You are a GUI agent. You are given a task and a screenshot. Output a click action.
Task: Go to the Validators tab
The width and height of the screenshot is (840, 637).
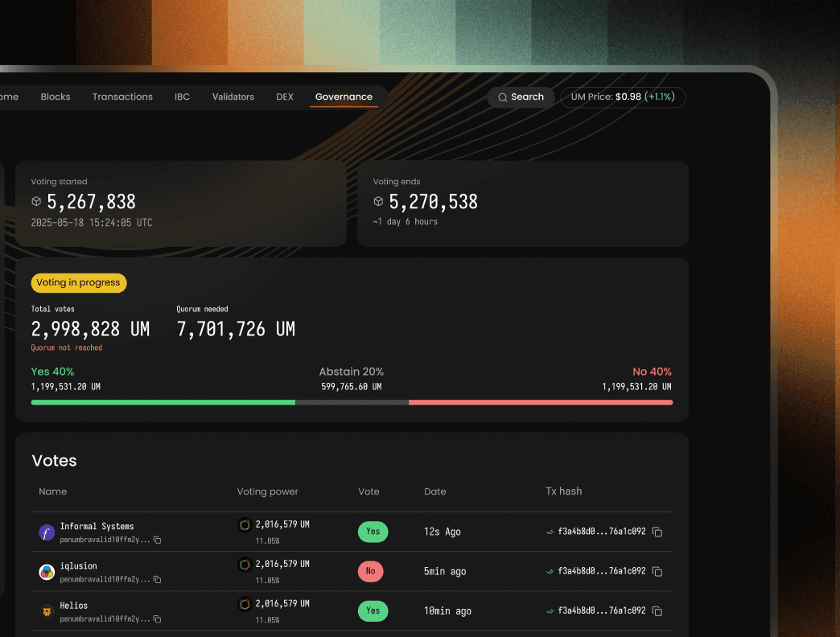click(x=233, y=97)
